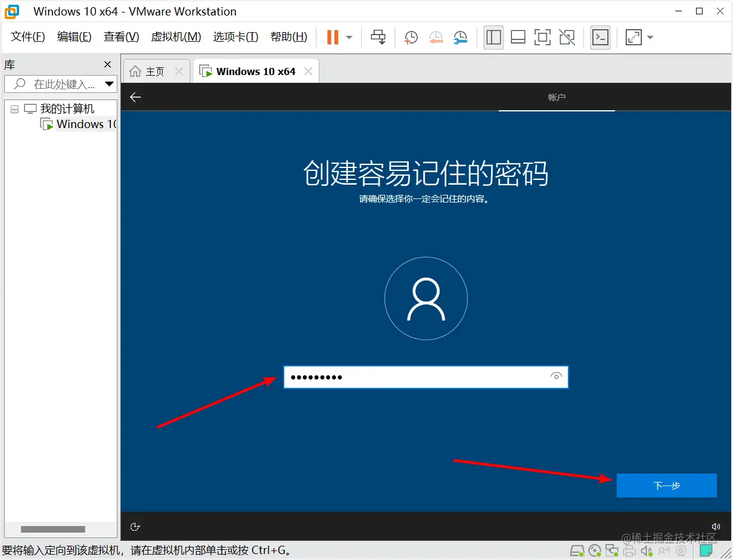Open the ease of access icon
Image resolution: width=733 pixels, height=560 pixels.
tap(135, 527)
